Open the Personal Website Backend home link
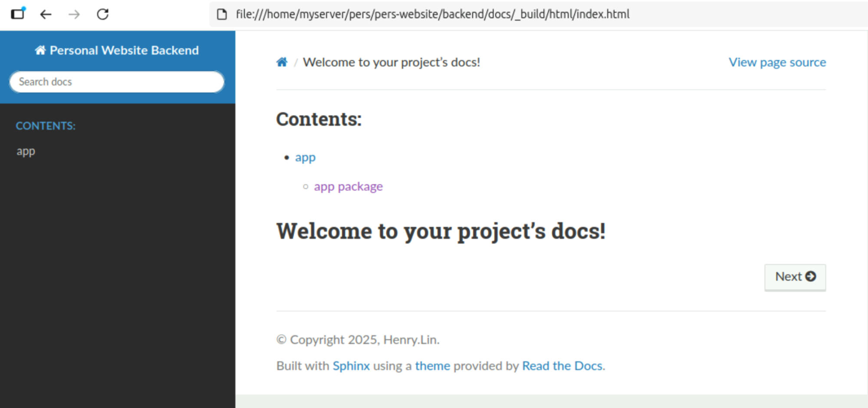 [117, 50]
